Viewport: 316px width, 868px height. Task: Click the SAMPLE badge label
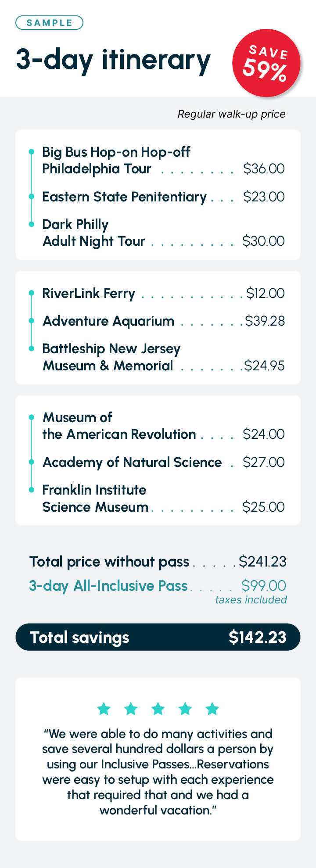pos(49,23)
